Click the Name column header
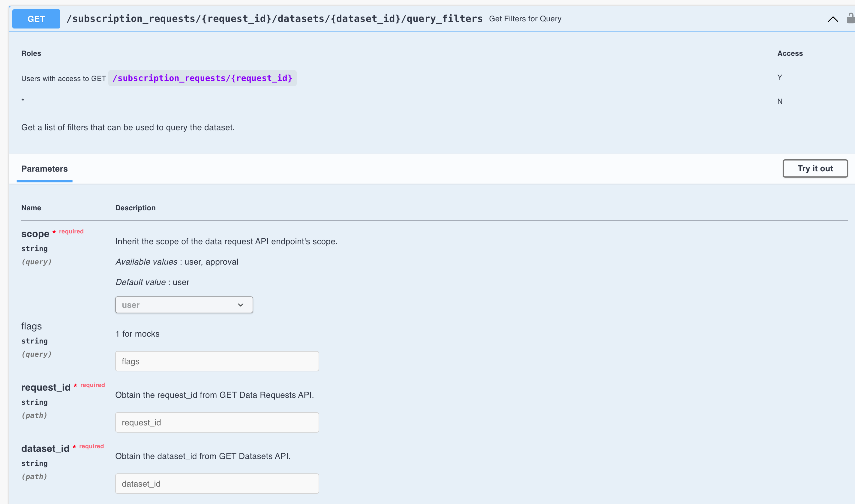 31,208
